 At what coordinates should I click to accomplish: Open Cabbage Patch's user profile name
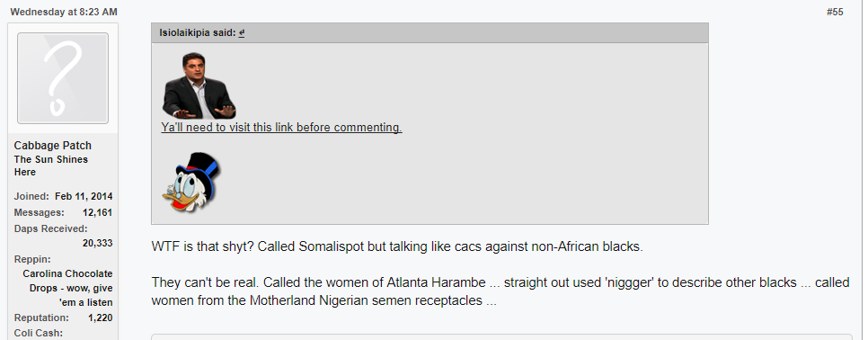click(x=53, y=146)
